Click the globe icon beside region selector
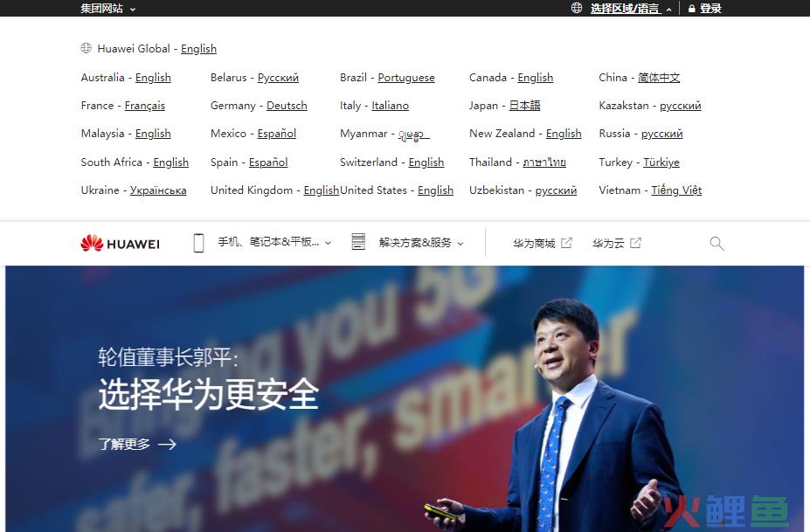Viewport: 810px width, 532px height. click(x=577, y=8)
